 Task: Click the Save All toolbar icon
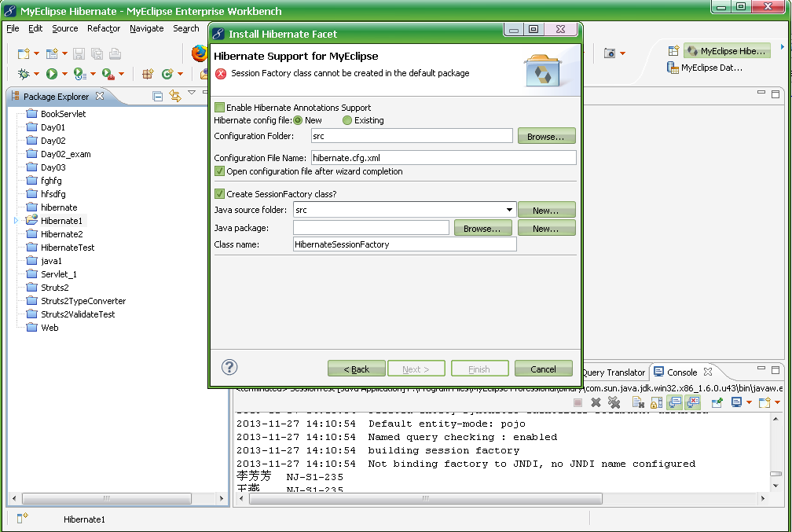[97, 53]
